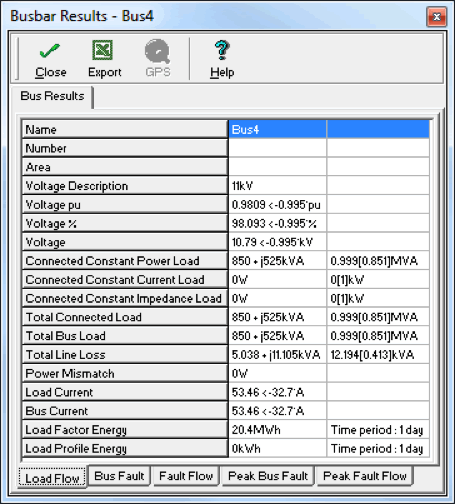Click the green checkmark Close icon
Viewport: 455px width, 504px height.
[x=50, y=51]
